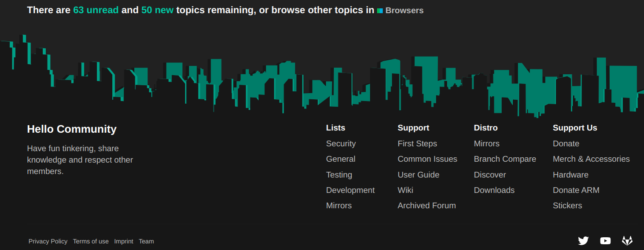644x250 pixels.
Task: Browse the Browsers category link
Action: tap(404, 11)
